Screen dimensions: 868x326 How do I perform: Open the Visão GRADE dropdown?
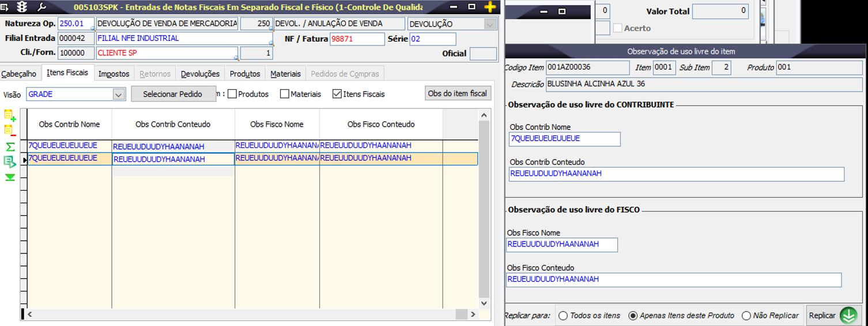[x=119, y=94]
